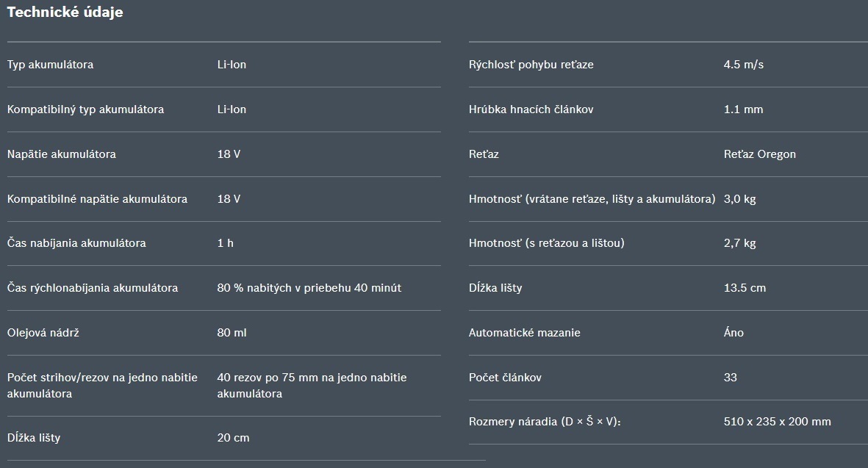868x468 pixels.
Task: Select the 80 % nabitých v priebehu 40 minút text
Action: coord(309,288)
